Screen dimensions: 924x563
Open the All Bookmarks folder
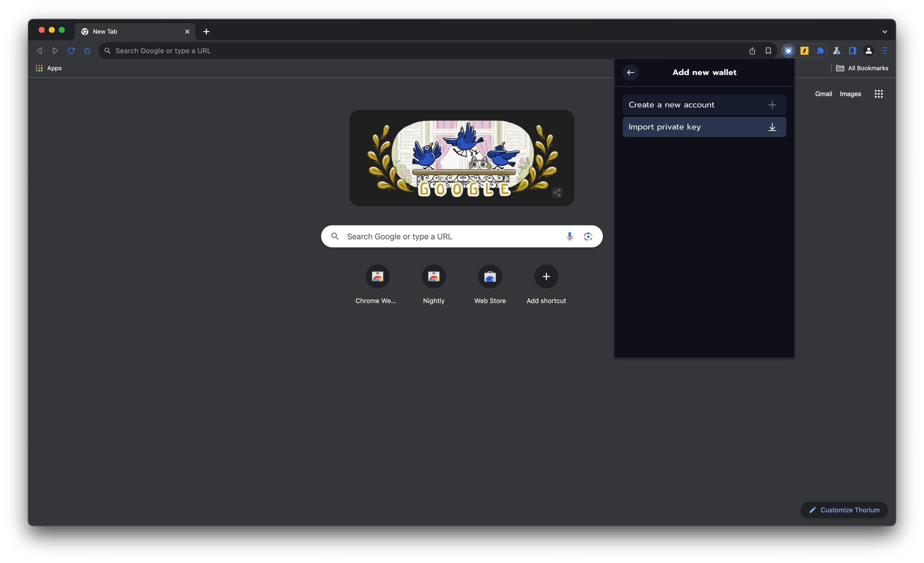coord(862,68)
